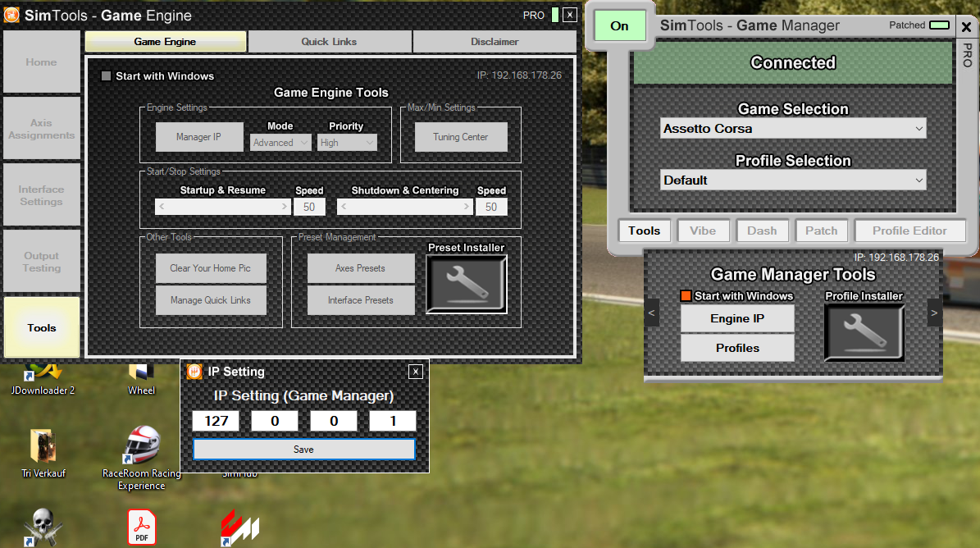
Task: Save the IP Setting
Action: (303, 450)
